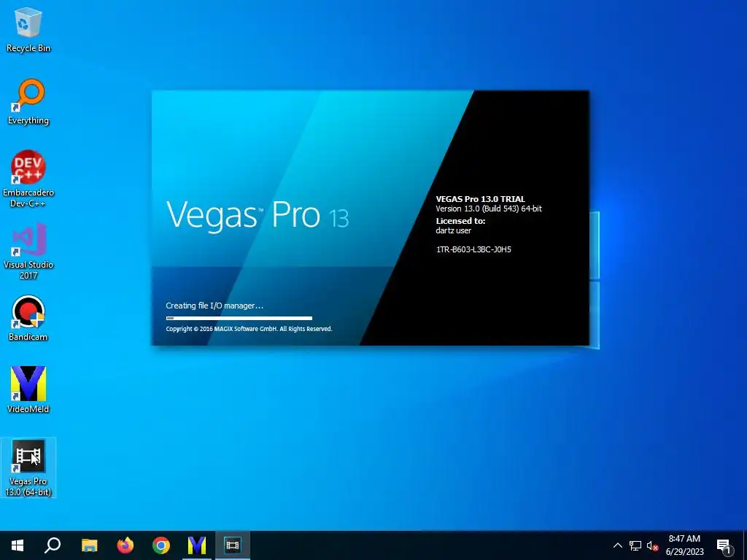Click the 'dartz user' licensee name
This screenshot has width=747, height=560.
[x=453, y=230]
